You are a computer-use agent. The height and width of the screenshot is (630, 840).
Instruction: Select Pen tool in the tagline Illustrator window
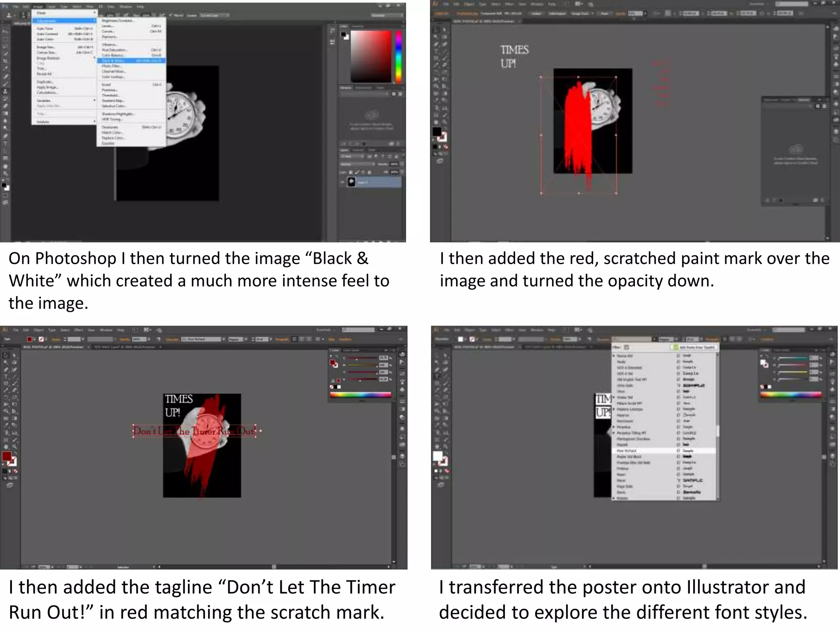coord(6,370)
